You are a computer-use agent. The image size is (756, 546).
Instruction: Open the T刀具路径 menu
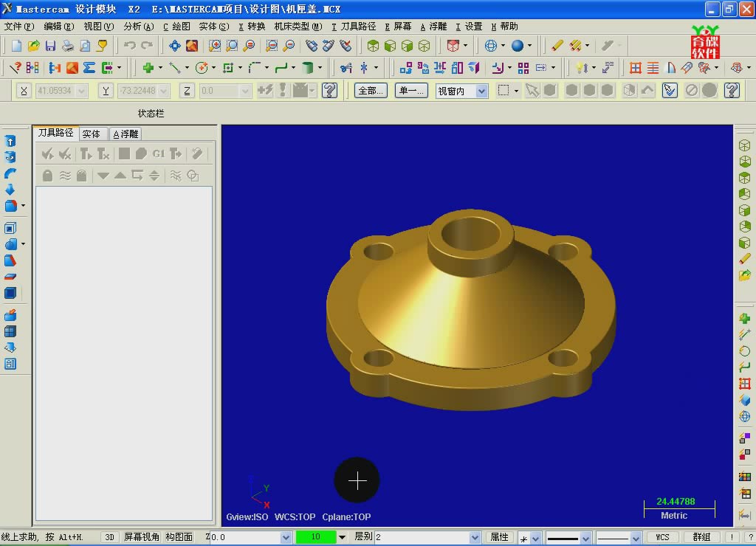(354, 27)
